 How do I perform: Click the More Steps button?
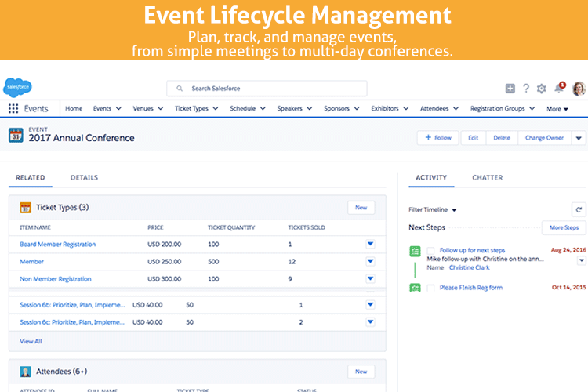tap(564, 227)
